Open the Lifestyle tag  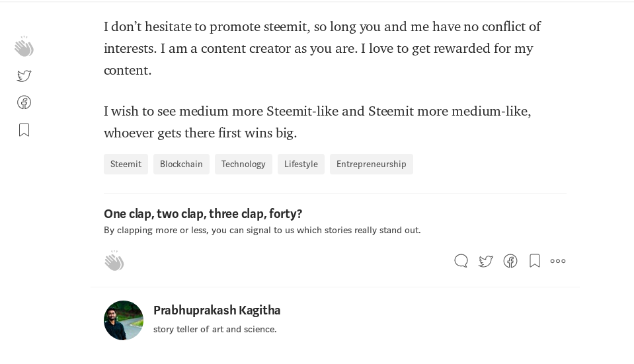point(301,164)
